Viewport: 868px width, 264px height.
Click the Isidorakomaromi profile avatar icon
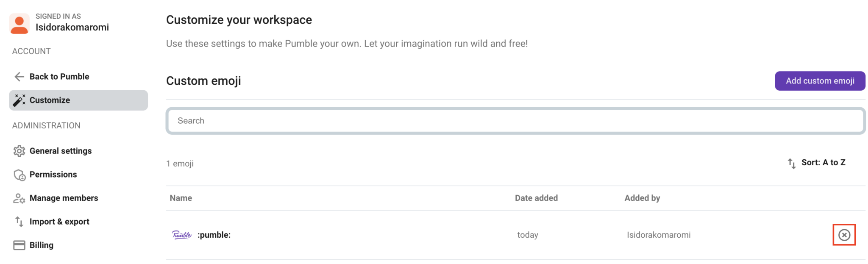click(19, 23)
